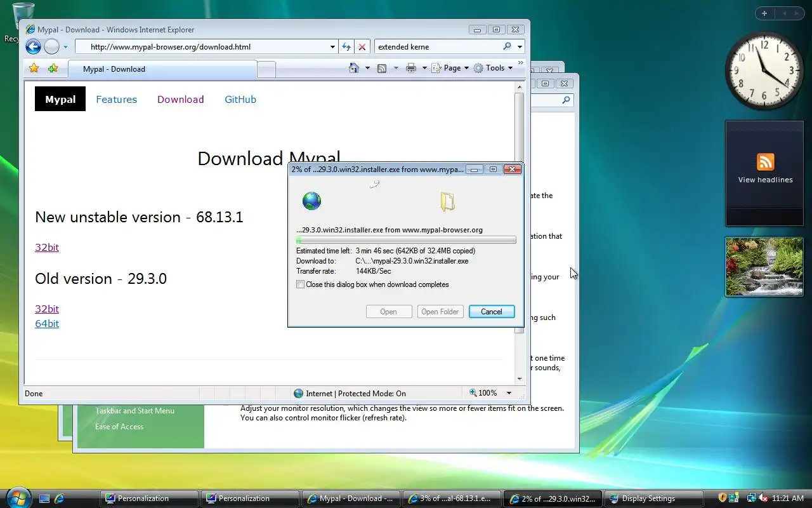Click the search box containing 'extended kerne'
This screenshot has height=508, width=812.
[x=438, y=46]
